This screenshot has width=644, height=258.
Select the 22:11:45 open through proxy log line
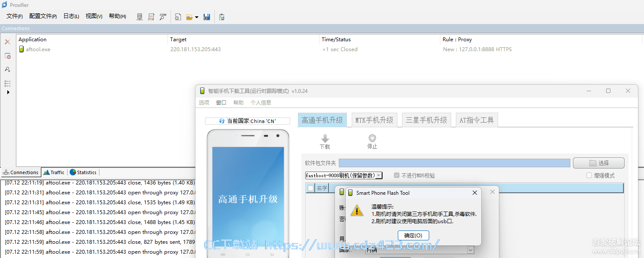click(x=100, y=212)
